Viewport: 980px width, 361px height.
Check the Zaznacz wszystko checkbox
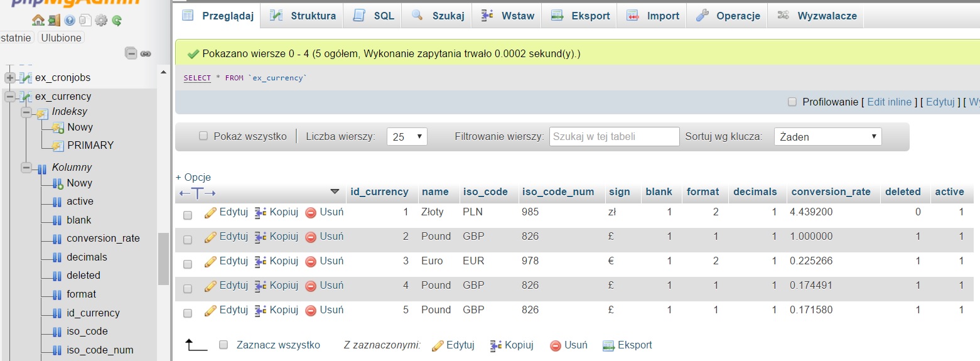coord(223,345)
